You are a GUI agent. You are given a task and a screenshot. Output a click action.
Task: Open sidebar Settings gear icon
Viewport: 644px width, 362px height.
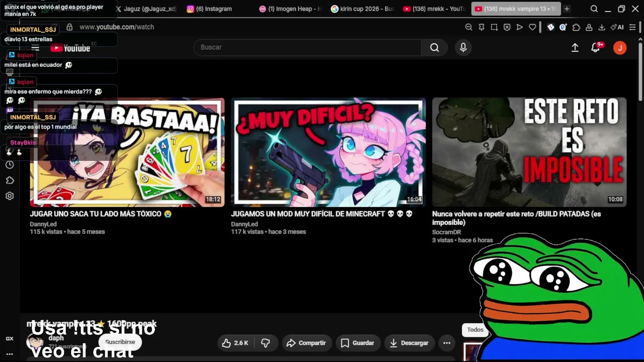(x=10, y=196)
